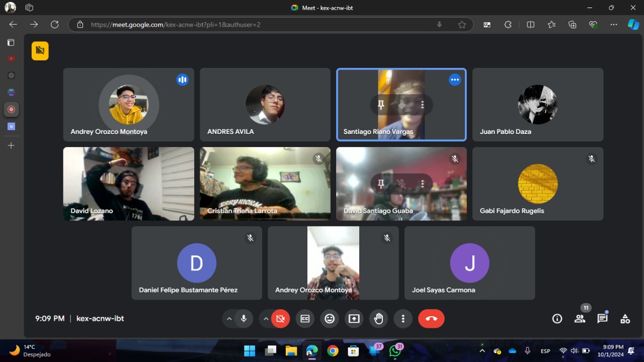Go back to the previous page

13,24
